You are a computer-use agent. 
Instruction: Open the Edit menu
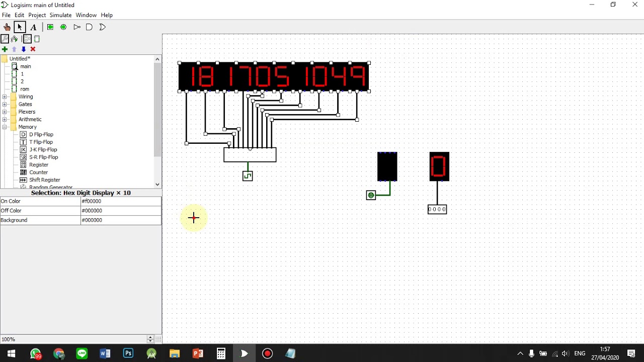point(20,15)
